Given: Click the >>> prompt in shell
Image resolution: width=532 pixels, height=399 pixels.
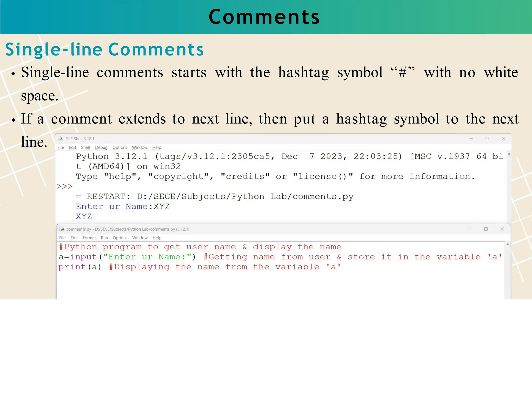Looking at the screenshot, I should coord(64,187).
